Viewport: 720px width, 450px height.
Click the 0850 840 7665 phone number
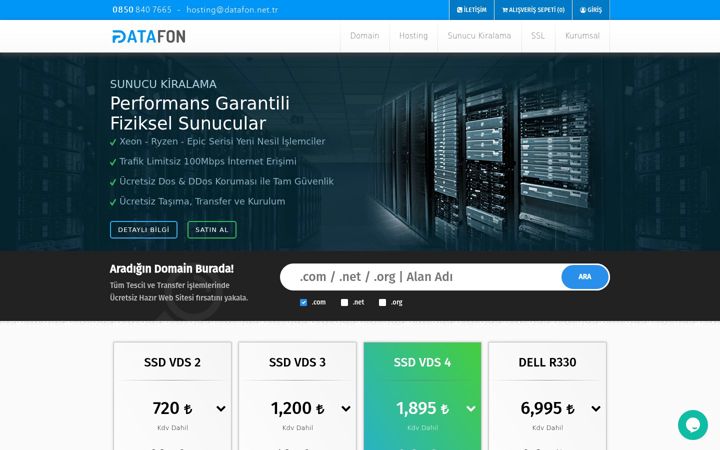tap(142, 10)
